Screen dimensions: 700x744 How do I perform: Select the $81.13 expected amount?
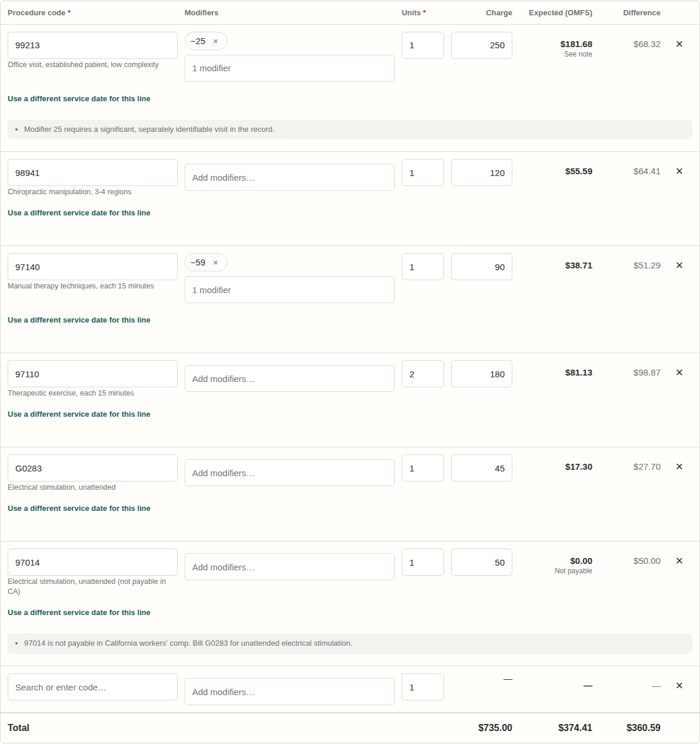[579, 373]
